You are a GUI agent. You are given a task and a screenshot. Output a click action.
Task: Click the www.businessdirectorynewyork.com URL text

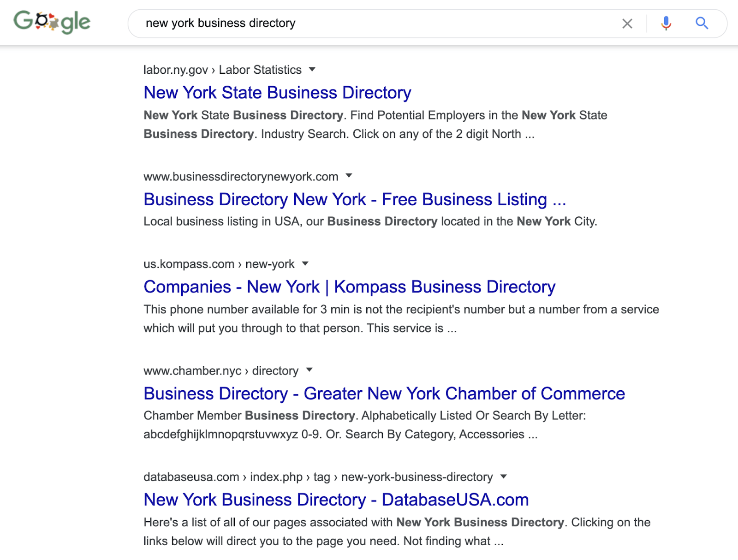(x=240, y=176)
